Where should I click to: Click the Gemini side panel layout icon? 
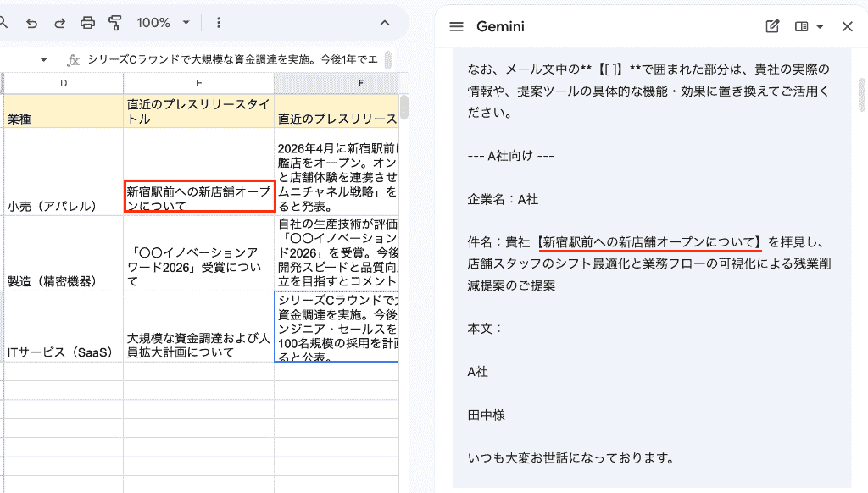[801, 26]
